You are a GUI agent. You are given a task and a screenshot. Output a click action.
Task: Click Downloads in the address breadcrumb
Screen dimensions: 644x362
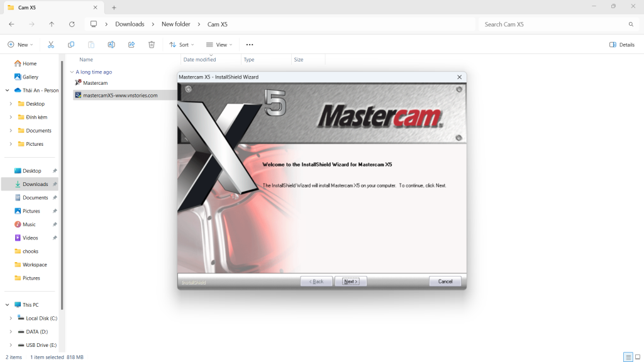pos(130,25)
